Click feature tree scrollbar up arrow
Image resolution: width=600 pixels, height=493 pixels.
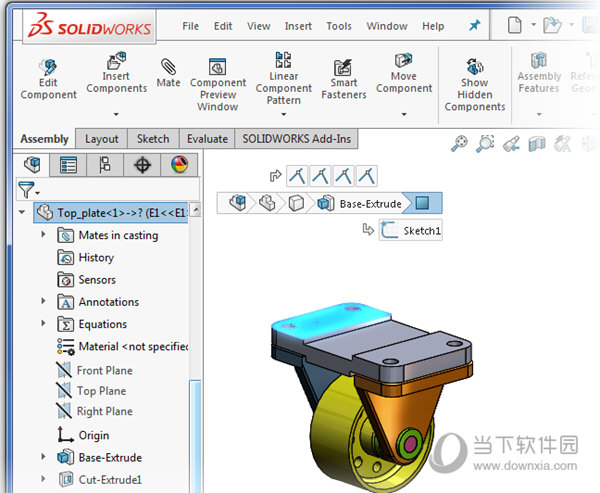[196, 210]
